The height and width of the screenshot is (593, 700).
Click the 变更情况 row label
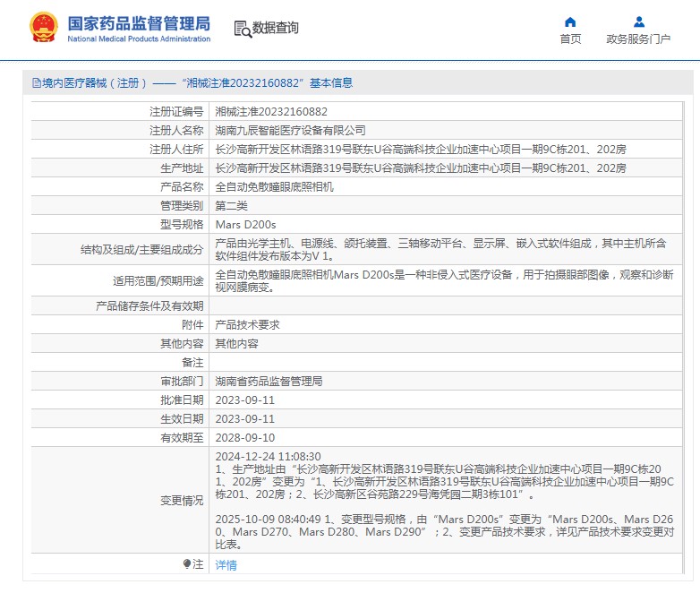pos(182,500)
